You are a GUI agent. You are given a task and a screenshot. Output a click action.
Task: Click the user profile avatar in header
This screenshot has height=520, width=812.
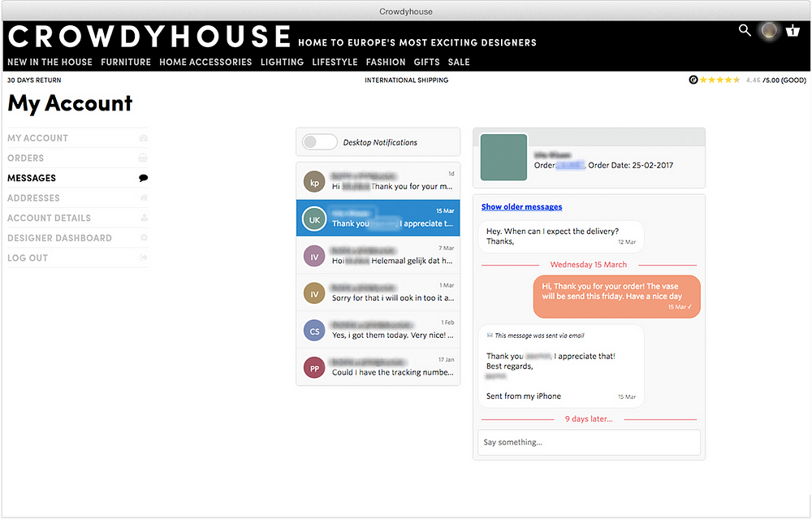coord(769,31)
